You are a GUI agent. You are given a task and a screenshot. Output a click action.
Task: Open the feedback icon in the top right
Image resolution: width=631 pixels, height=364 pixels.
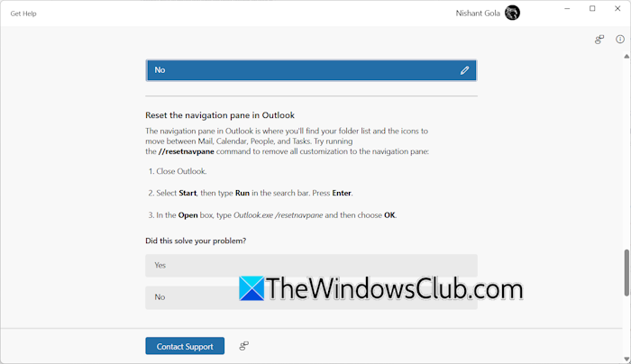point(599,40)
